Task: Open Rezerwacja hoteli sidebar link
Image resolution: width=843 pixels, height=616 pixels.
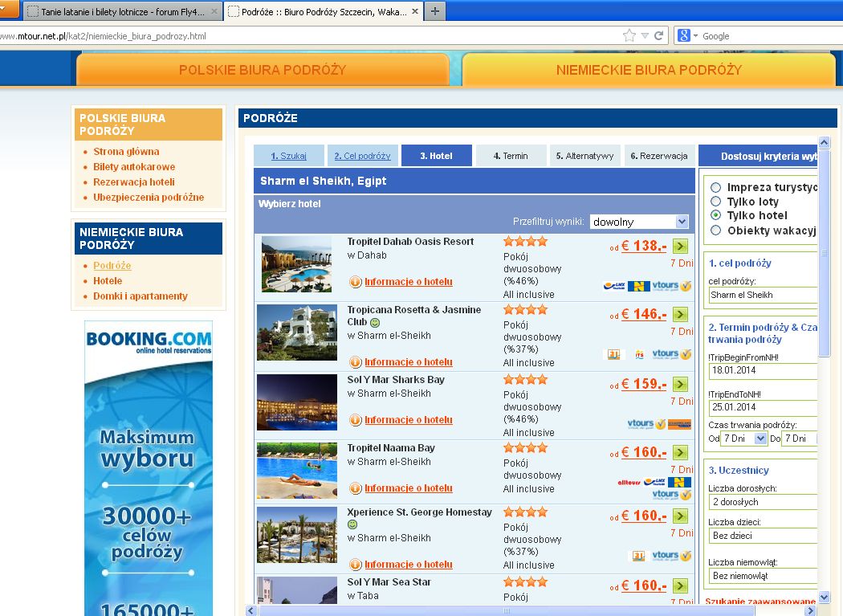Action: (x=134, y=182)
